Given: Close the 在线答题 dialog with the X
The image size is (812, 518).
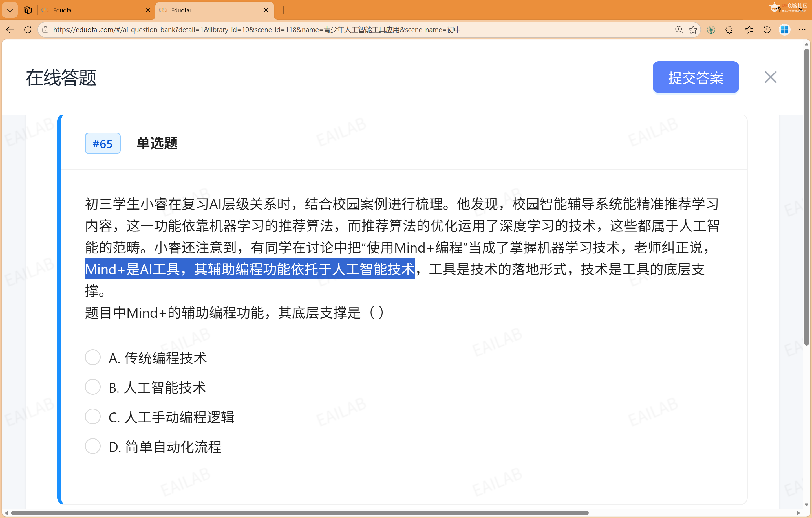Looking at the screenshot, I should pyautogui.click(x=771, y=77).
